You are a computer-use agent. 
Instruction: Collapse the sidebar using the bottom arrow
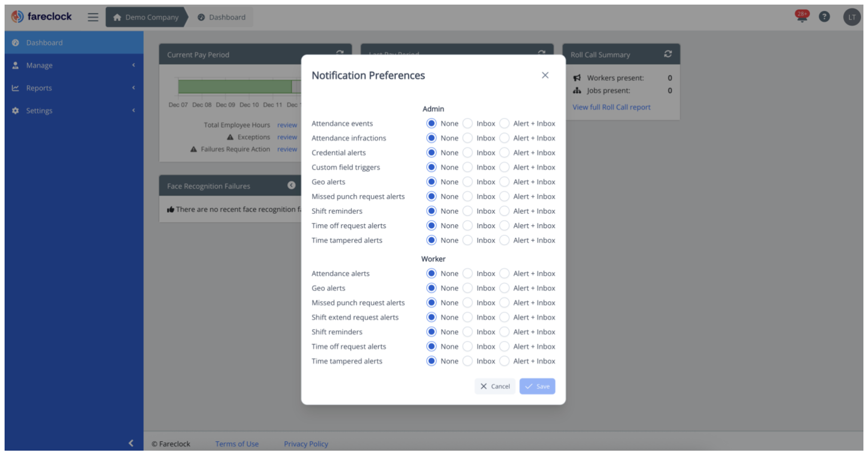pyautogui.click(x=132, y=443)
